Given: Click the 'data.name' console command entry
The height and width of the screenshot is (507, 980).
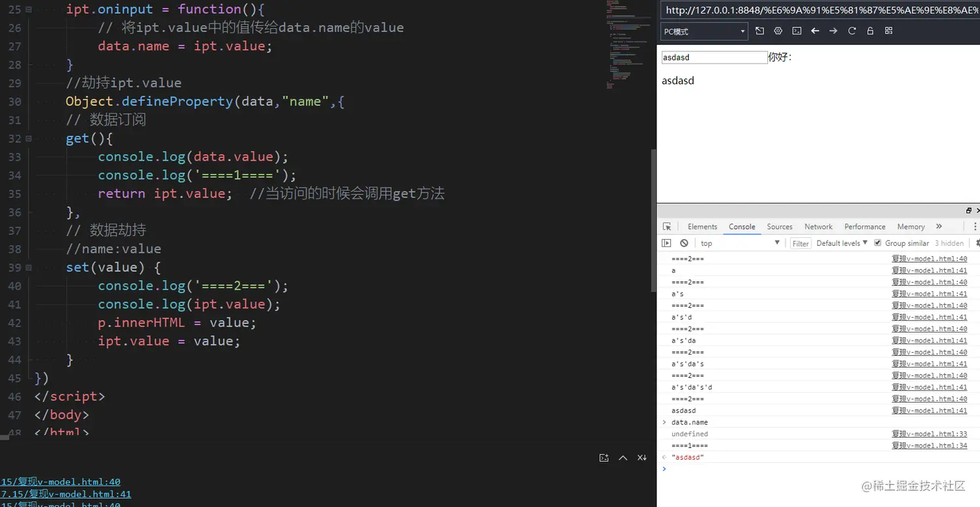Looking at the screenshot, I should pyautogui.click(x=689, y=422).
